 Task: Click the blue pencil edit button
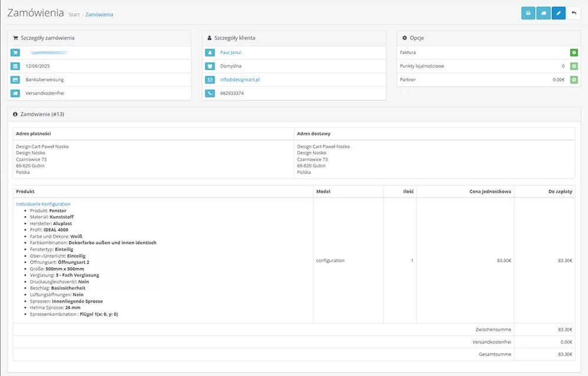coord(559,13)
